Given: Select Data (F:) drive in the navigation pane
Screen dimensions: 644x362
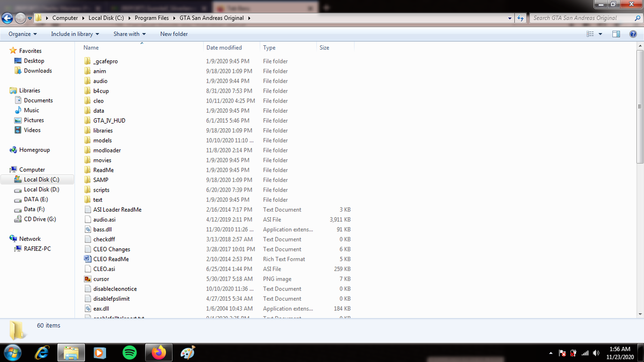Looking at the screenshot, I should click(x=34, y=209).
